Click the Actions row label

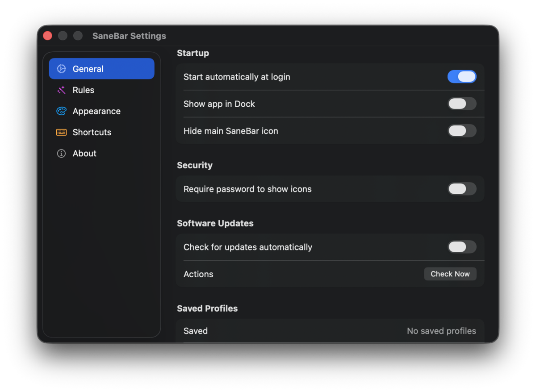[x=198, y=274]
